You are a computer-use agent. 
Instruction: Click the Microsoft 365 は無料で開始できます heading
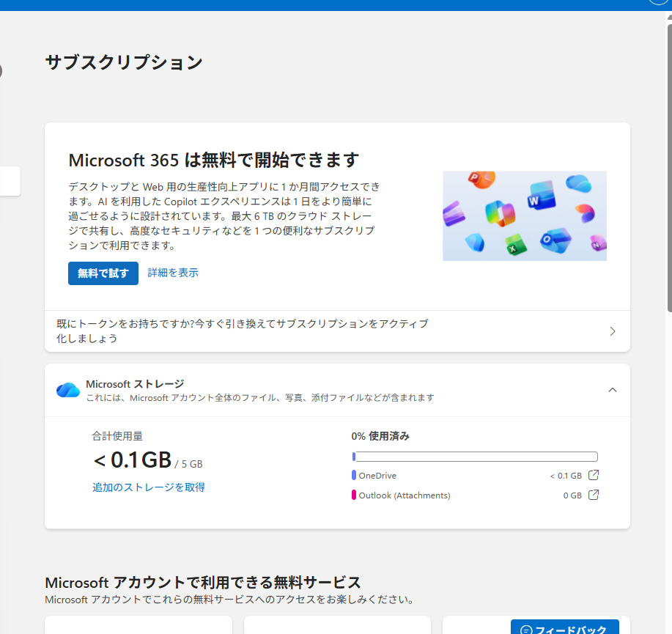point(213,161)
